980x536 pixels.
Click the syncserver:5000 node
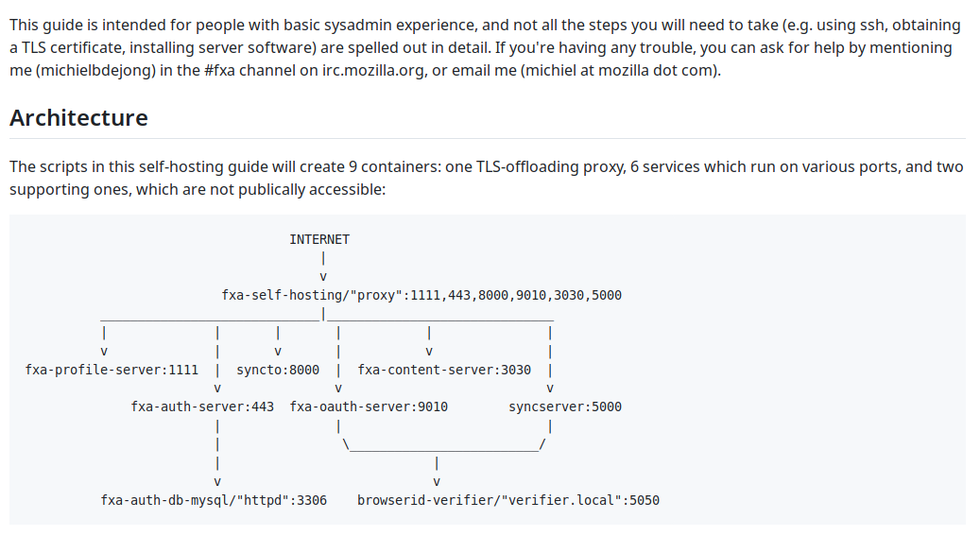point(565,407)
